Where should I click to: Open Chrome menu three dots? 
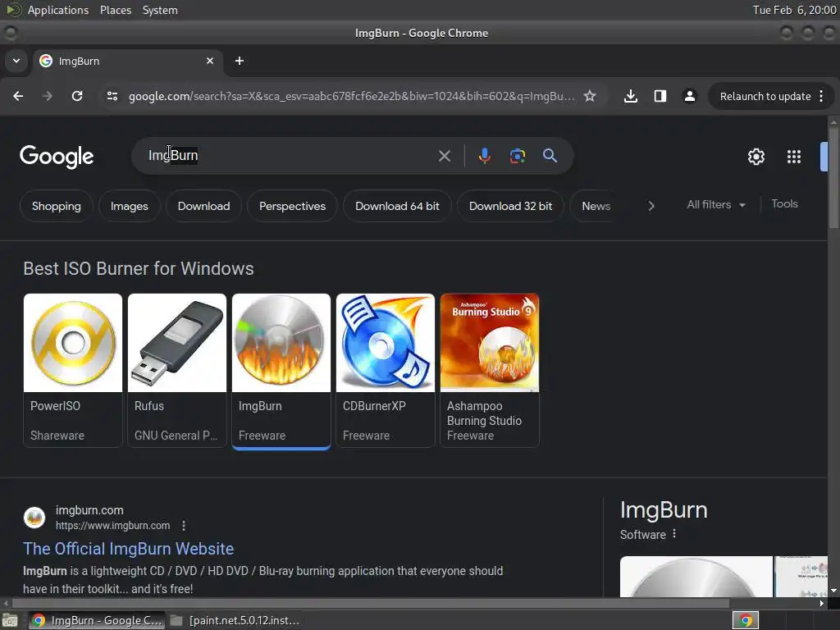821,96
